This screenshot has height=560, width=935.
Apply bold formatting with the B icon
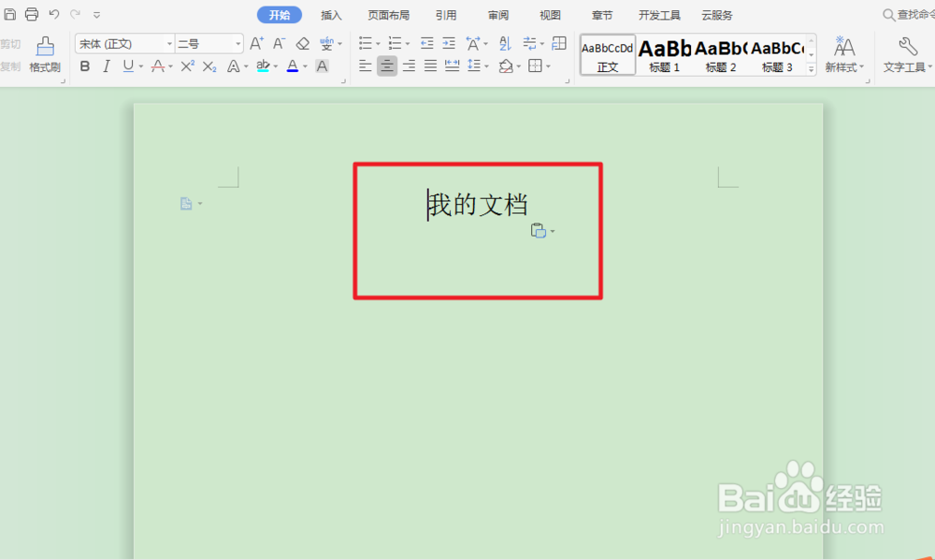coord(84,65)
